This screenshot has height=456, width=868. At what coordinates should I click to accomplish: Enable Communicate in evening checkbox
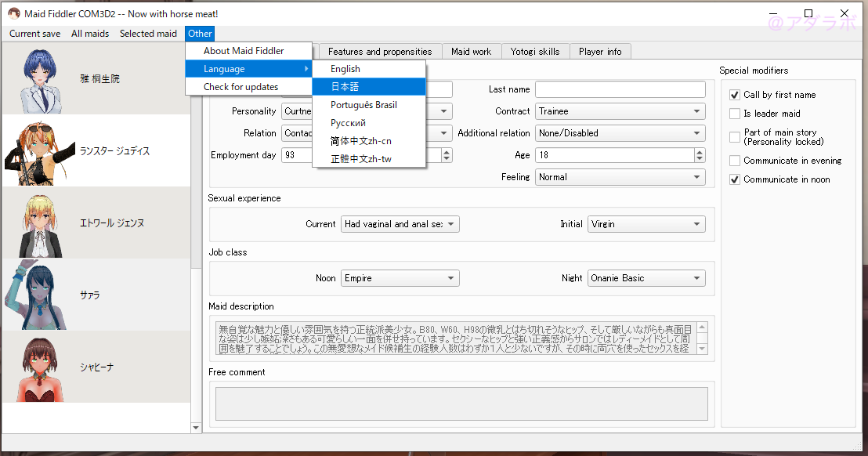[x=735, y=161]
